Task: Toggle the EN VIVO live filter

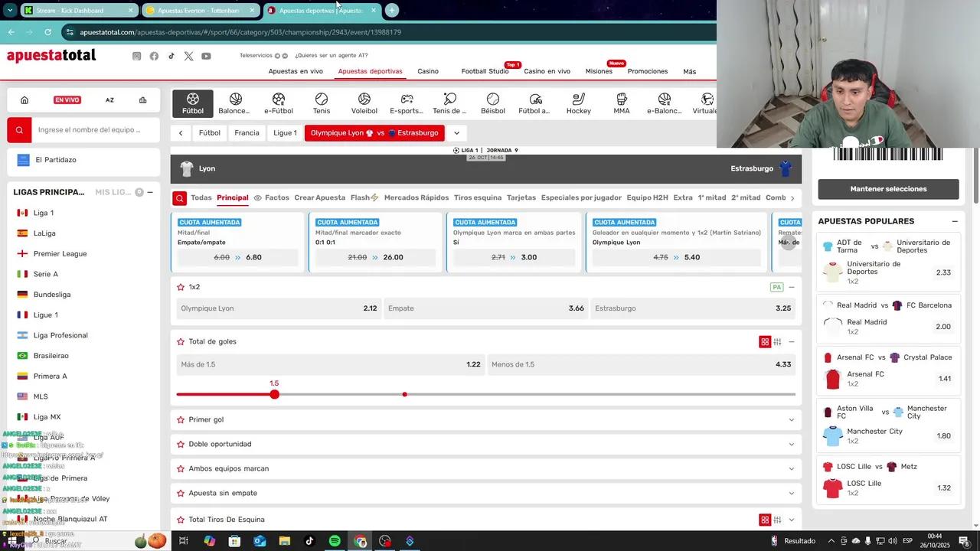Action: (67, 100)
